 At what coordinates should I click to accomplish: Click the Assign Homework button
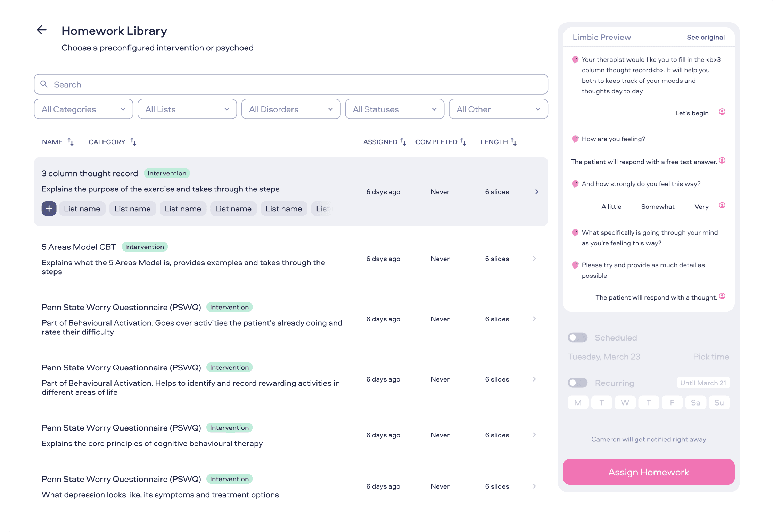[648, 472]
